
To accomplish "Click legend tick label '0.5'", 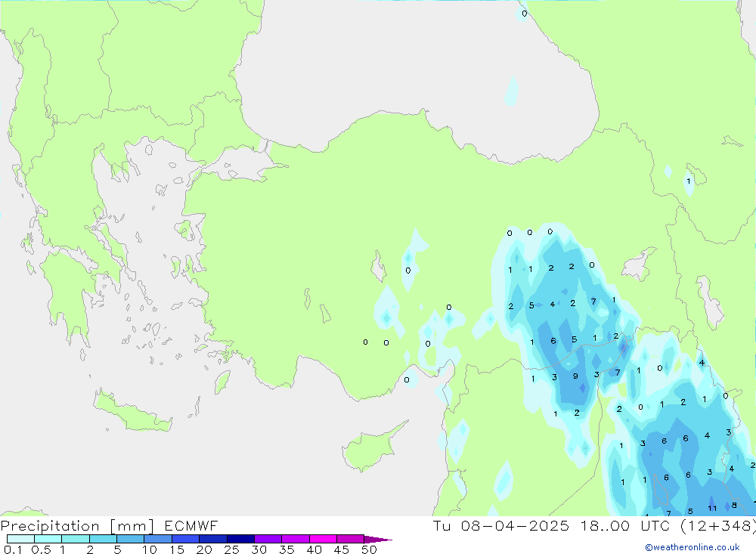I will point(41,549).
